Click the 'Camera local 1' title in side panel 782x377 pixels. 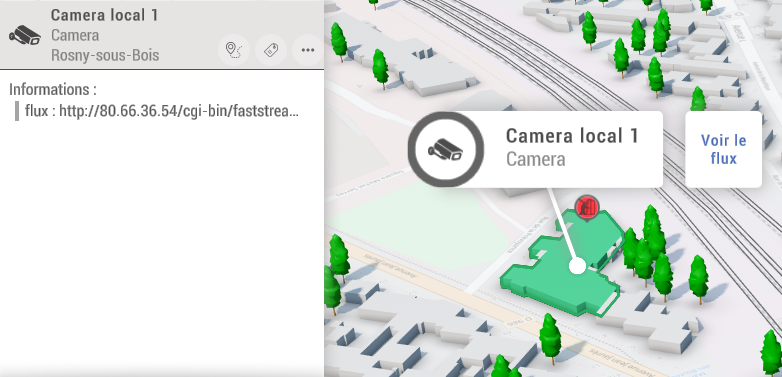105,15
